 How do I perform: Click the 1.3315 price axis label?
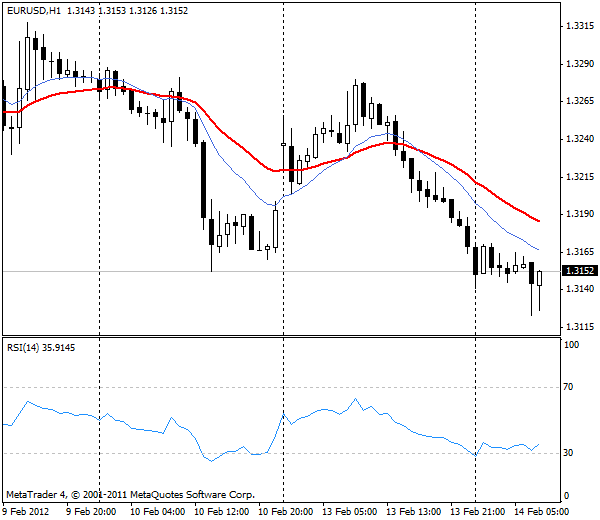[580, 26]
